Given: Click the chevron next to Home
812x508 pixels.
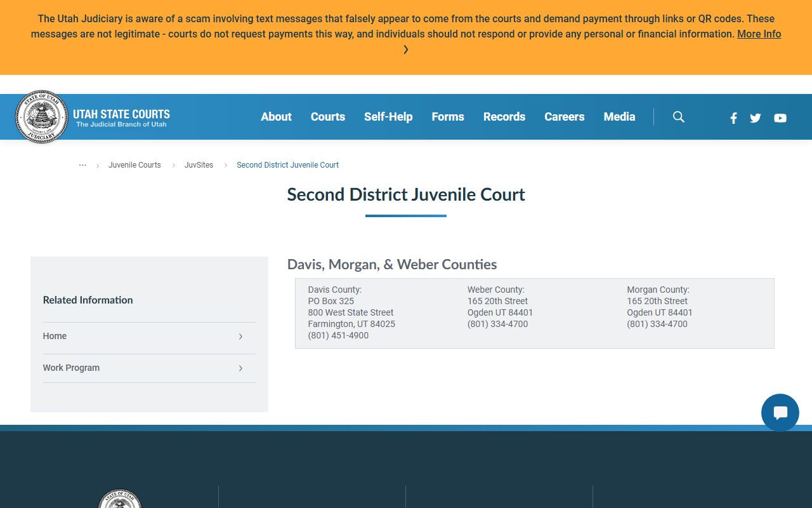Looking at the screenshot, I should pos(240,337).
